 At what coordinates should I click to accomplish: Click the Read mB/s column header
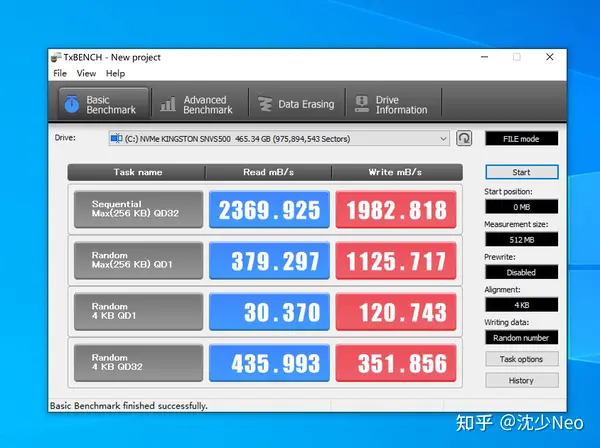(x=268, y=172)
